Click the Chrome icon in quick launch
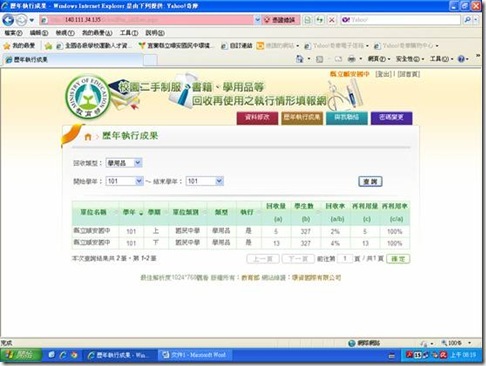The image size is (486, 366). tap(74, 355)
